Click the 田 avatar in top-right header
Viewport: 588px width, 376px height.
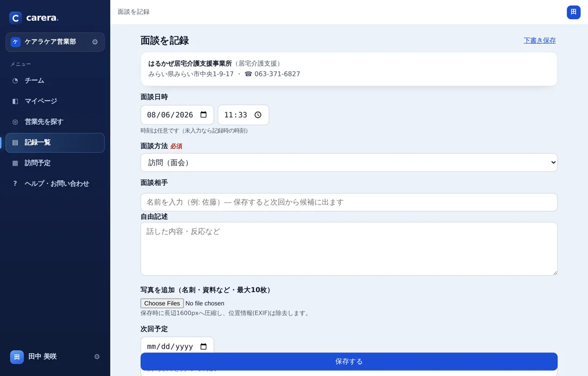(574, 12)
